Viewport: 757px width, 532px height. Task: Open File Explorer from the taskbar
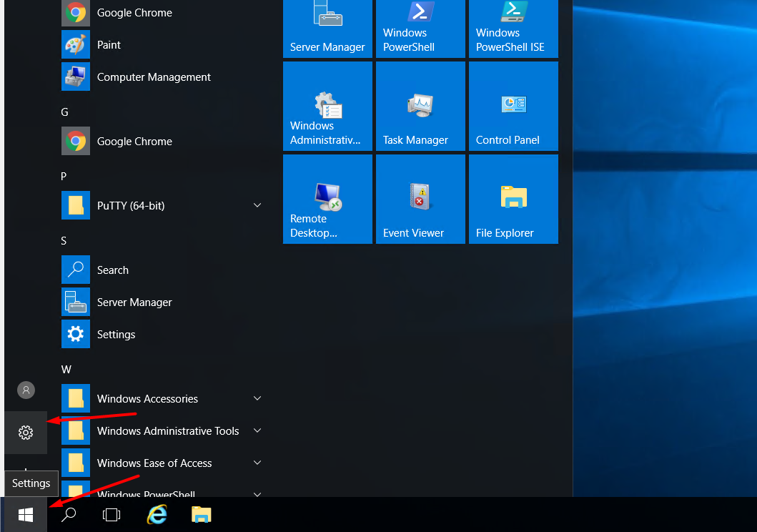click(x=201, y=514)
